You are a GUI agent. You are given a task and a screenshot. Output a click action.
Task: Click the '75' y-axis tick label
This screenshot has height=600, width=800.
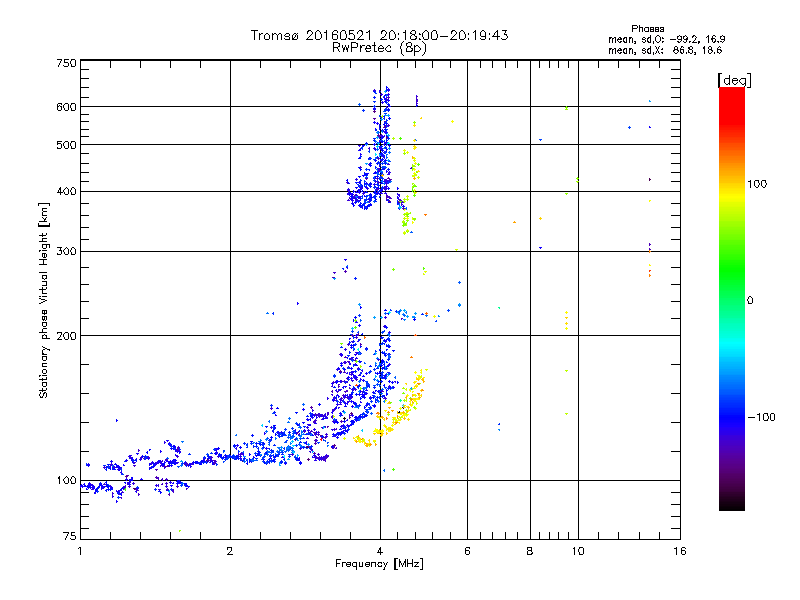click(70, 536)
